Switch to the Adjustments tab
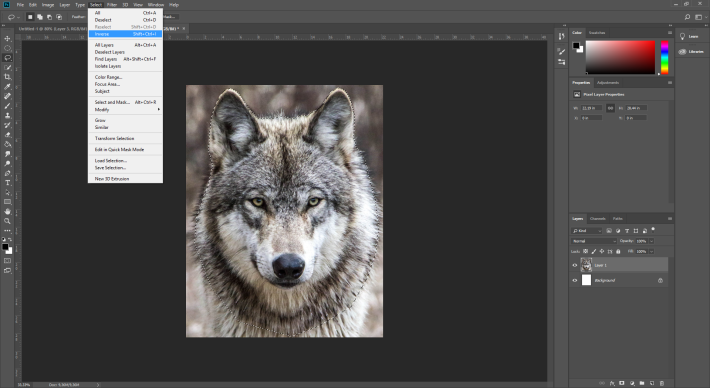This screenshot has height=388, width=710. coord(608,82)
